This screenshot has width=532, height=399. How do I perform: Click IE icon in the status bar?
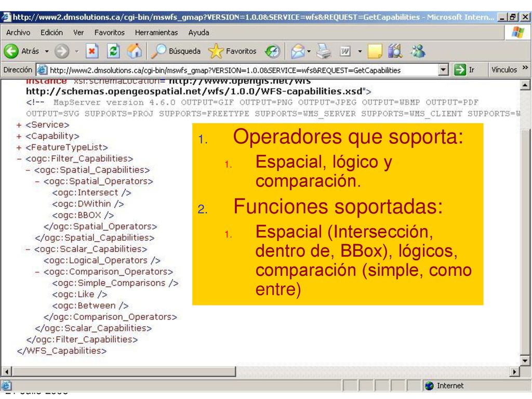click(6, 386)
